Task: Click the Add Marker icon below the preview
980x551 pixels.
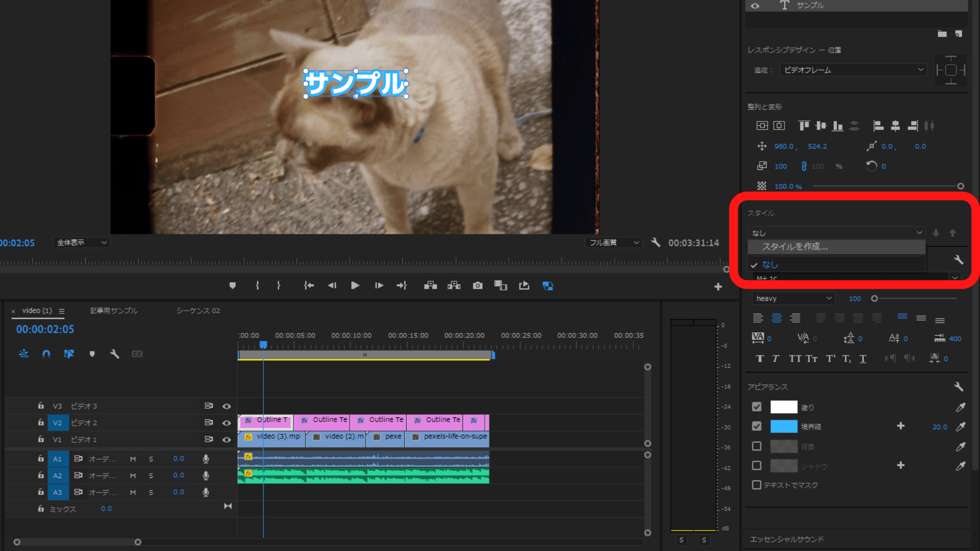Action: [232, 286]
